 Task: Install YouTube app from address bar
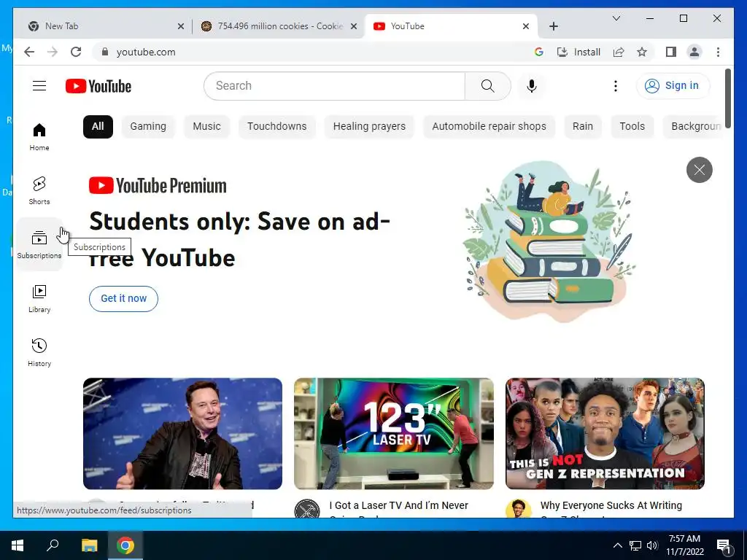[578, 52]
